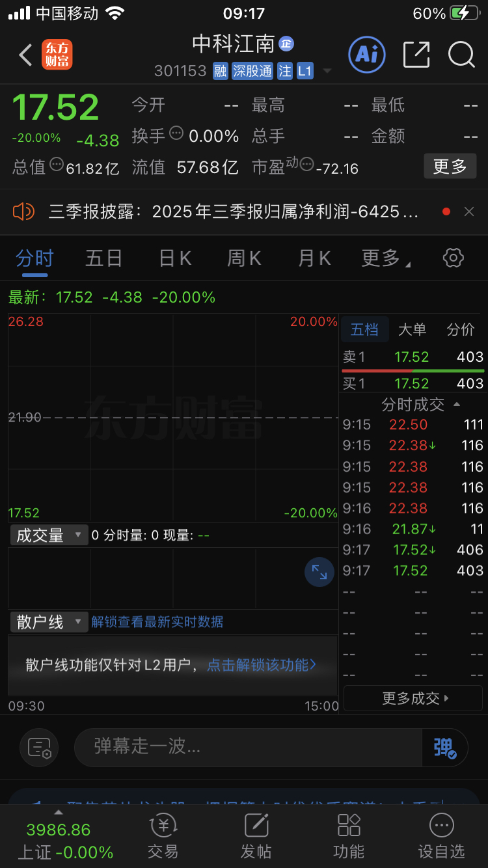Tap the 9:15 trade row 22.50
The image size is (488, 868).
click(413, 425)
